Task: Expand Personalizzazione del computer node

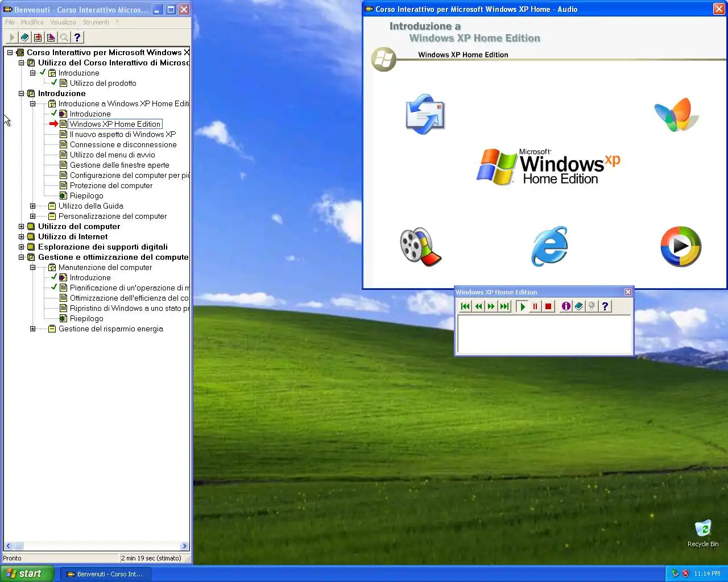Action: (32, 216)
